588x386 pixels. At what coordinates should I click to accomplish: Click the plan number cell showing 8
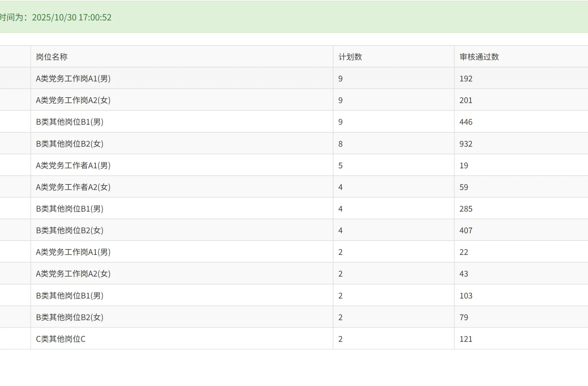point(393,144)
